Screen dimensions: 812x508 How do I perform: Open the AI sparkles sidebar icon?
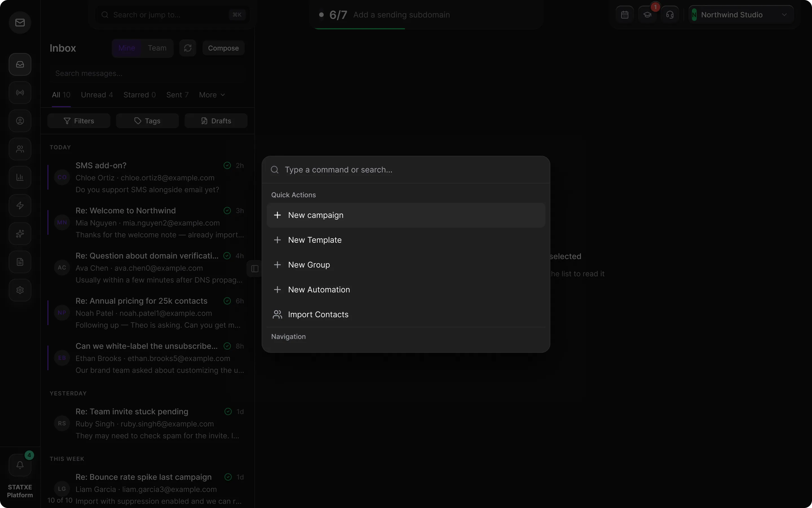tap(20, 233)
